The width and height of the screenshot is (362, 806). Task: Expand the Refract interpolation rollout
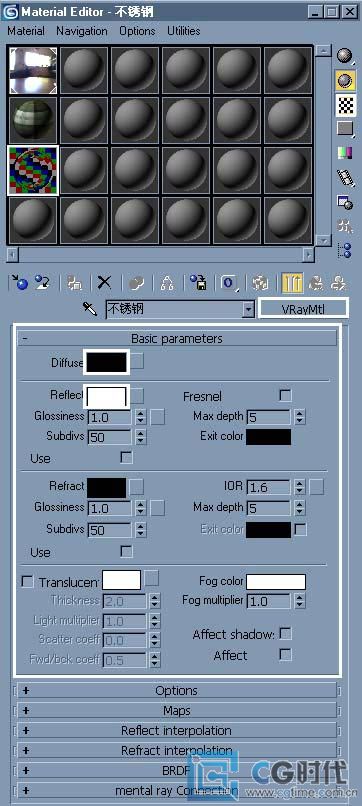[x=177, y=750]
